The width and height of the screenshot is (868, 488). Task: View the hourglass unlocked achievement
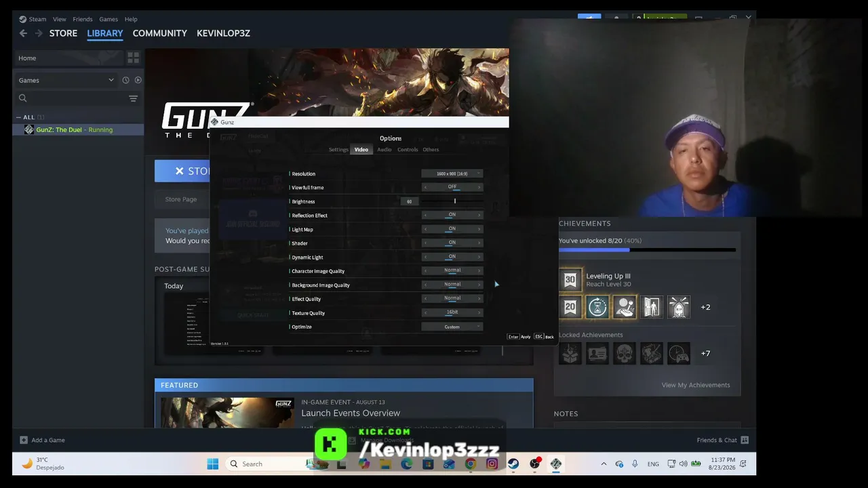point(597,307)
